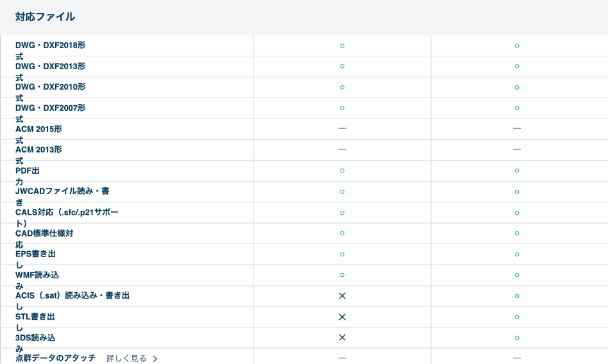
Task: Click the middle-column dash for ACM 2015形式 row
Action: pyautogui.click(x=342, y=129)
